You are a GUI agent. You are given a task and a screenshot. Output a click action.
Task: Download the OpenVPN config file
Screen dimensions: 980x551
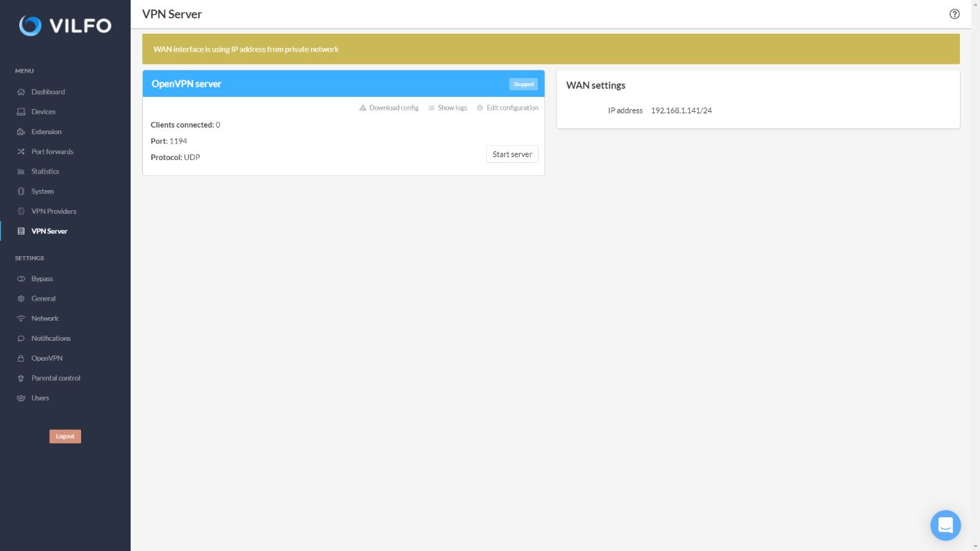pos(388,108)
